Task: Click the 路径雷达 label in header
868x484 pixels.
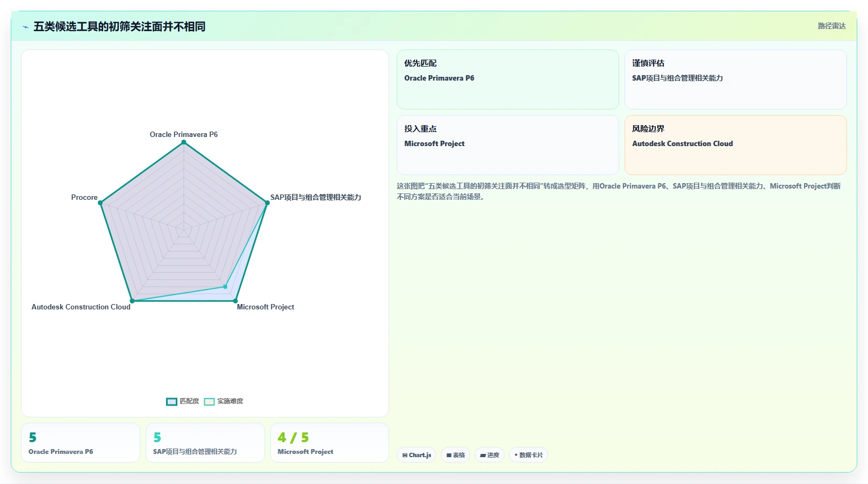Action: point(831,26)
